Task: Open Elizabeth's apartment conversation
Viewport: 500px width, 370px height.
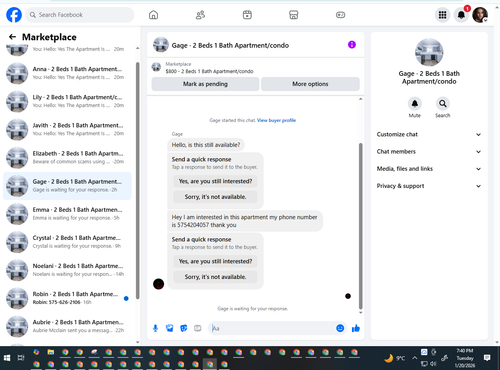Action: (x=67, y=157)
